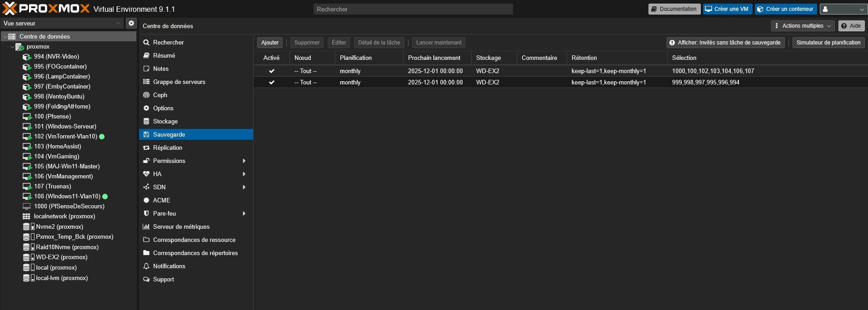Expand the Permissions submenu arrow
Image resolution: width=868 pixels, height=310 pixels.
coord(244,161)
